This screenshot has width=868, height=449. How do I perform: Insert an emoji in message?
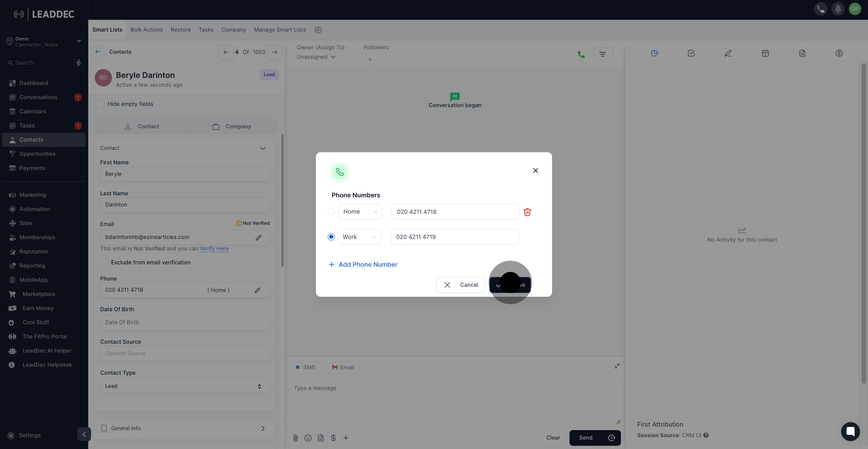tap(308, 438)
